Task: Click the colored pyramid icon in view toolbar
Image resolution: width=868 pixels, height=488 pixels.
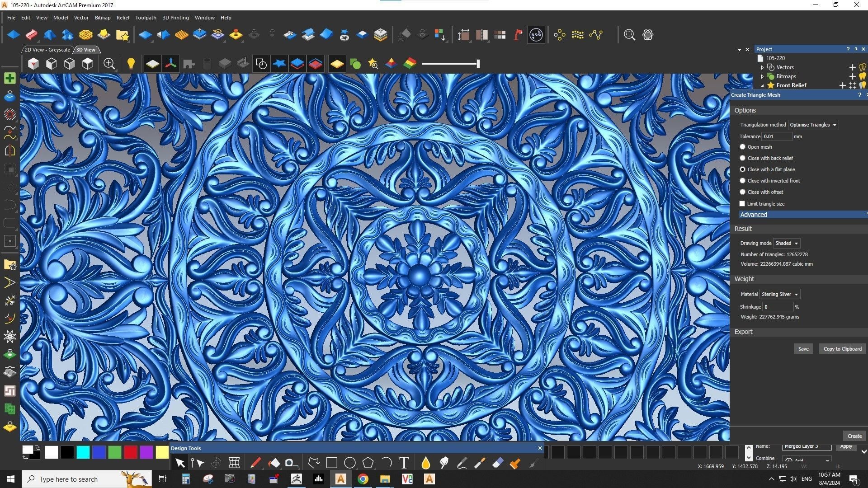Action: [x=392, y=64]
